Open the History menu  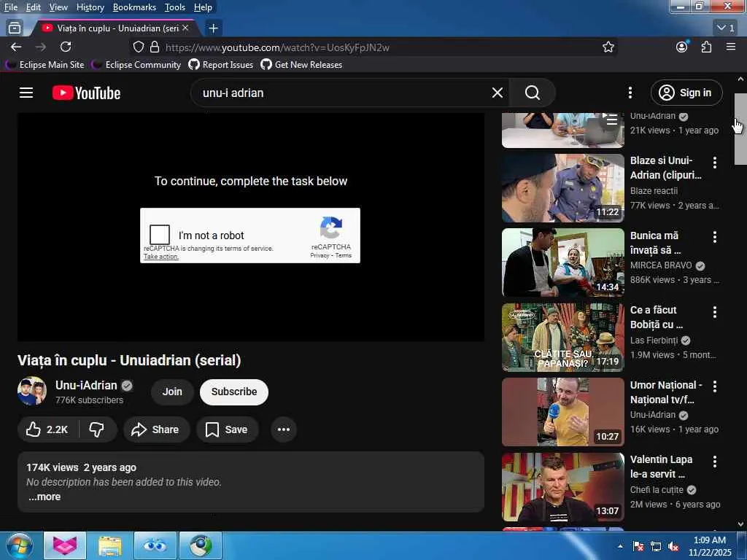point(90,7)
